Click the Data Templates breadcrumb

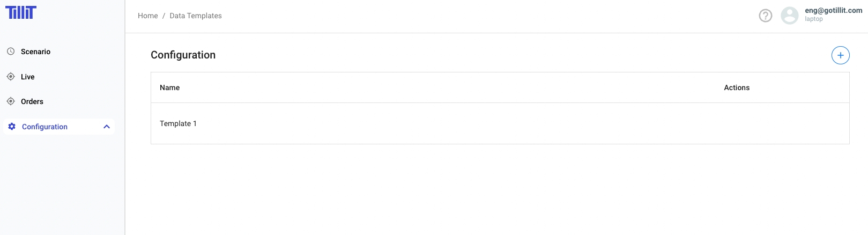pos(196,16)
